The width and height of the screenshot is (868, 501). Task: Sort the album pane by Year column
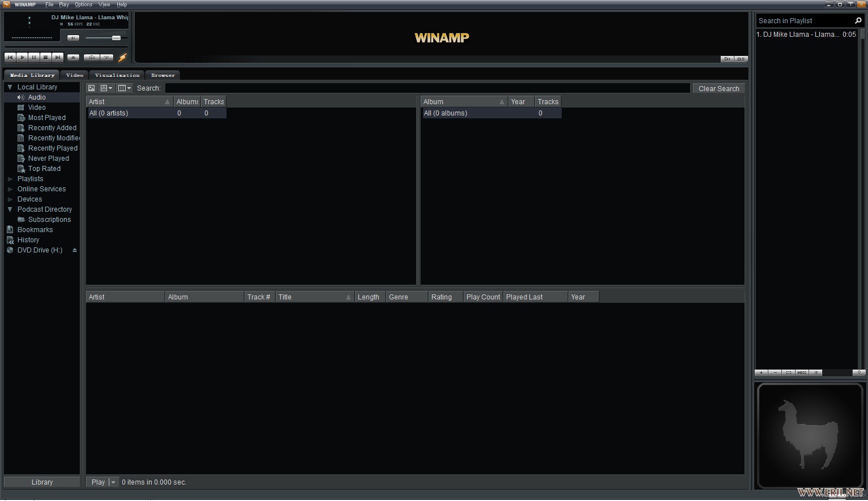click(521, 102)
